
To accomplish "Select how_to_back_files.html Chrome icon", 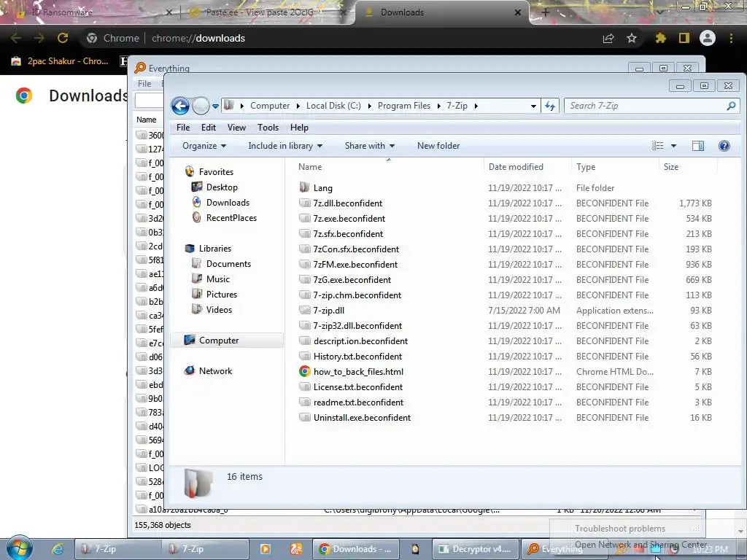I will [x=305, y=371].
